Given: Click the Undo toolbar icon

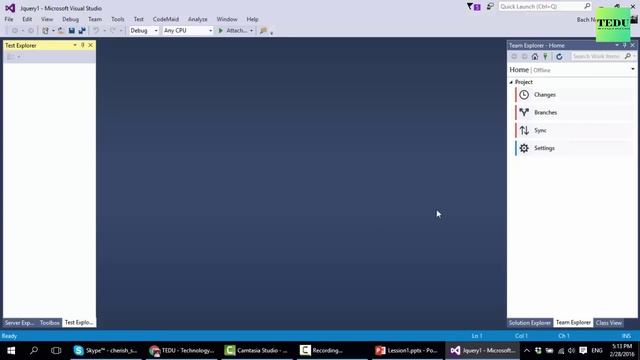Looking at the screenshot, I should pos(96,31).
